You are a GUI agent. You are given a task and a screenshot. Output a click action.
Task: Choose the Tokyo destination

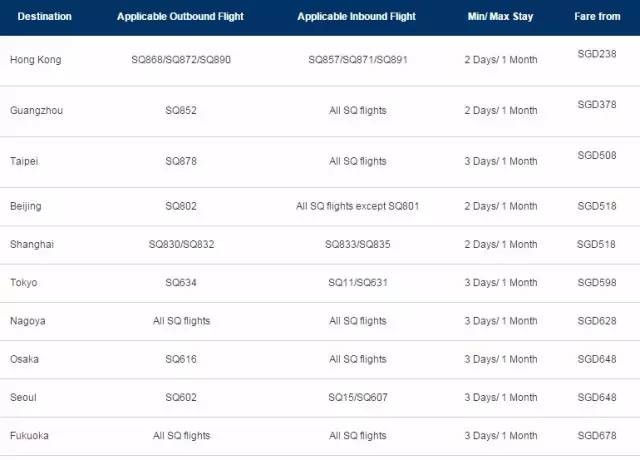coord(23,283)
